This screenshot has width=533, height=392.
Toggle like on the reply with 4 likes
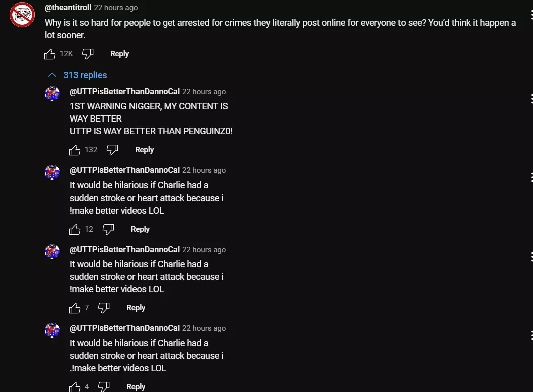pyautogui.click(x=75, y=386)
